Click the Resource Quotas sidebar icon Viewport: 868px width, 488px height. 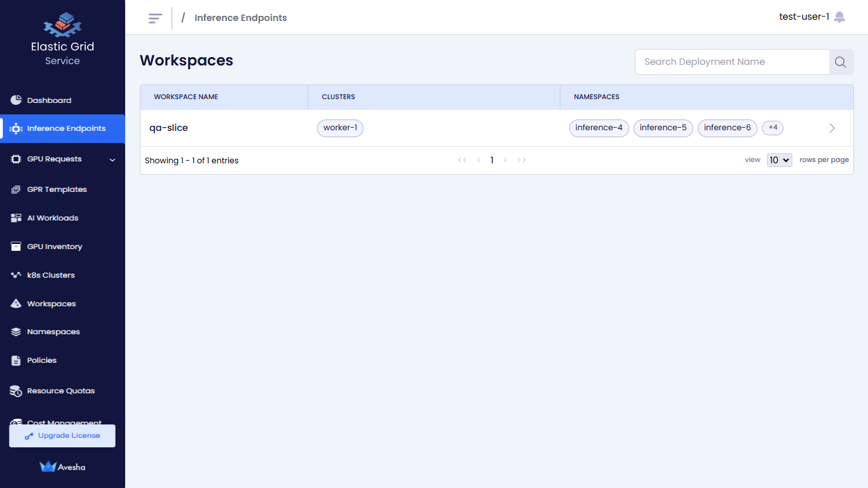tap(15, 390)
